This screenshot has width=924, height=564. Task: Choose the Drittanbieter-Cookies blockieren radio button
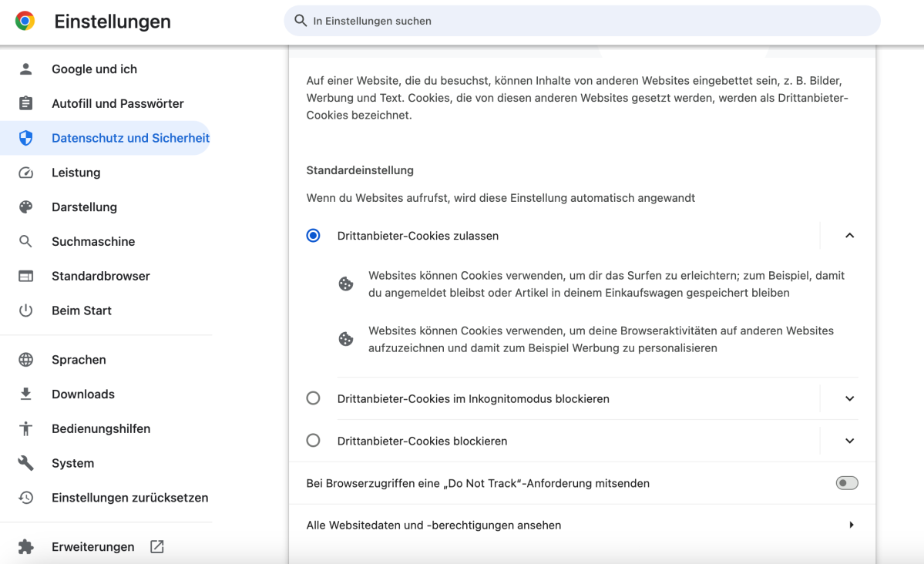point(313,441)
